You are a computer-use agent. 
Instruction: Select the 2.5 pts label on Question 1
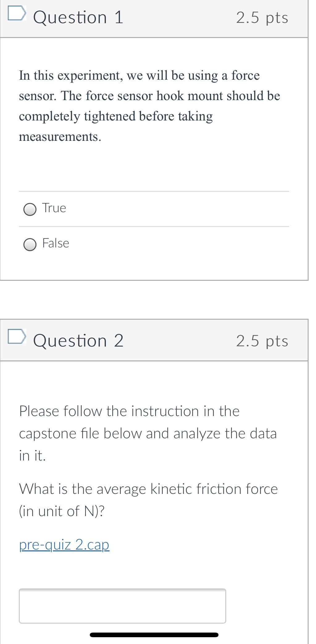[x=262, y=18]
